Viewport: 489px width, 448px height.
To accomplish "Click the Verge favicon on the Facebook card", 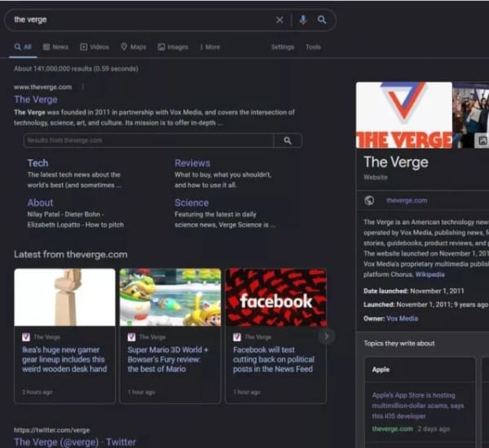I will pos(237,336).
